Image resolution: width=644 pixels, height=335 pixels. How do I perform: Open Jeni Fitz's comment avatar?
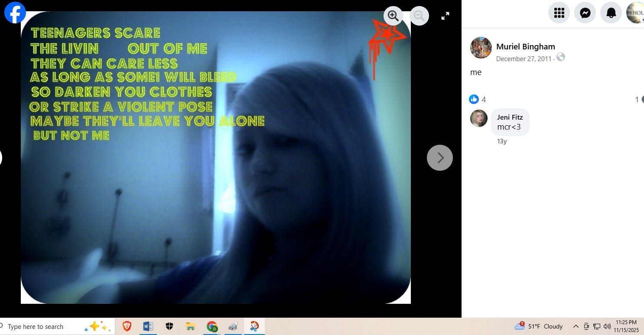pyautogui.click(x=479, y=118)
